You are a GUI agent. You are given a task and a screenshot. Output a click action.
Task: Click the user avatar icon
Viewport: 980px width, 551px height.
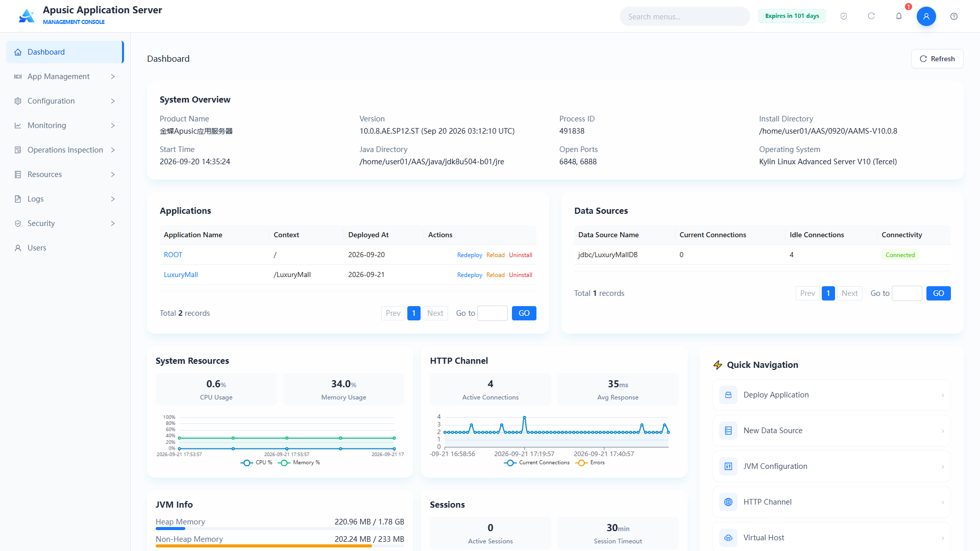[x=926, y=16]
